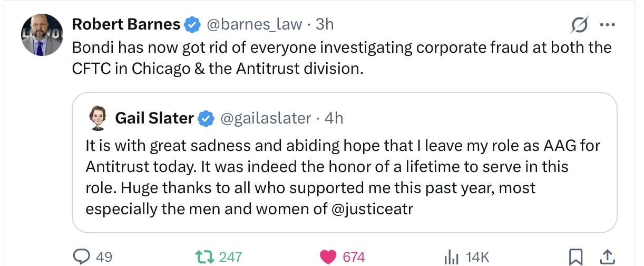This screenshot has height=266, width=644.
Task: Open Robert Barnes profile avatar
Action: 42,35
